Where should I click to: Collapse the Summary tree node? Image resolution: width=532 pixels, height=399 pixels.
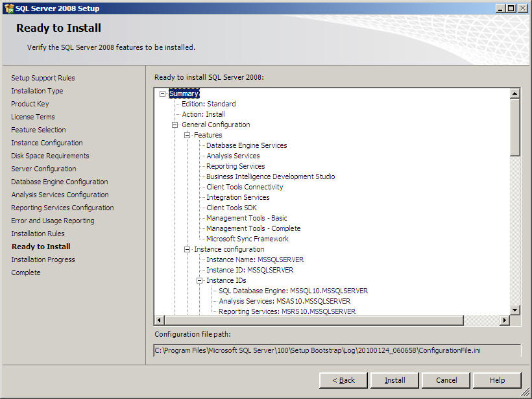(x=162, y=93)
